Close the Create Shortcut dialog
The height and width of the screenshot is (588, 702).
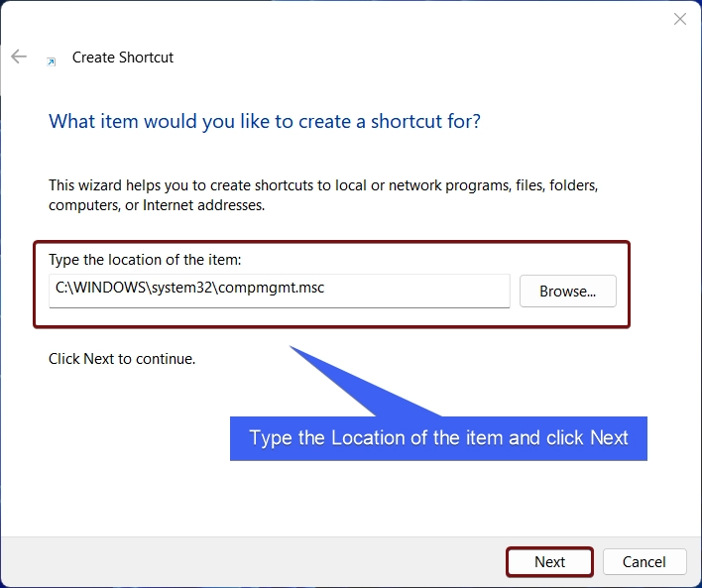pos(679,19)
